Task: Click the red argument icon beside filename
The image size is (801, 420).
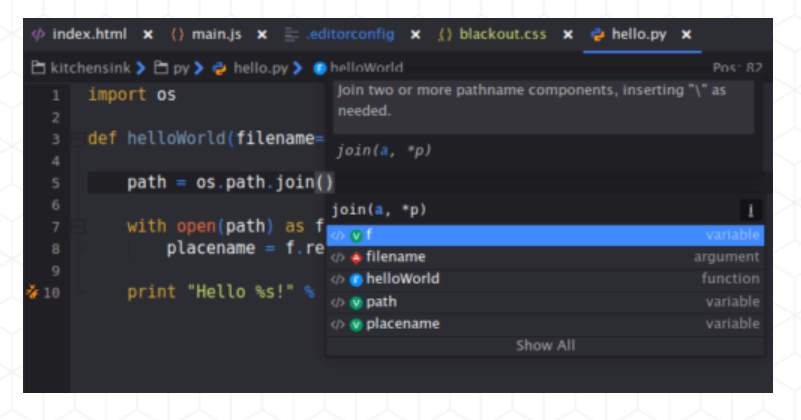Action: (x=357, y=257)
